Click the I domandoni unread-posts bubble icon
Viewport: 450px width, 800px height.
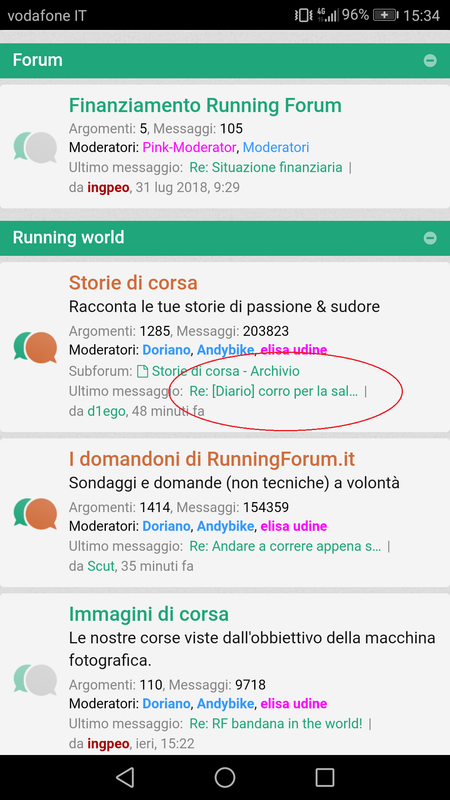point(35,513)
